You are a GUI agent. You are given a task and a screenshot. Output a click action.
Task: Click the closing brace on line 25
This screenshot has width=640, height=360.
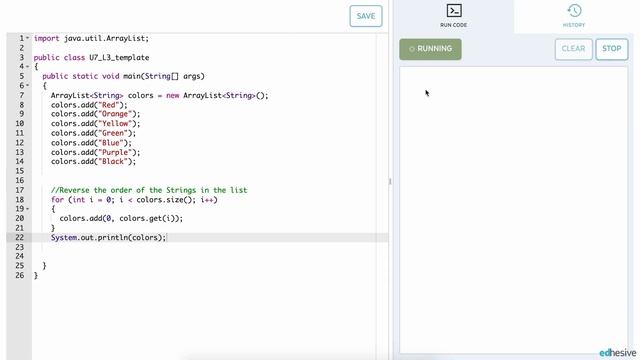point(44,266)
